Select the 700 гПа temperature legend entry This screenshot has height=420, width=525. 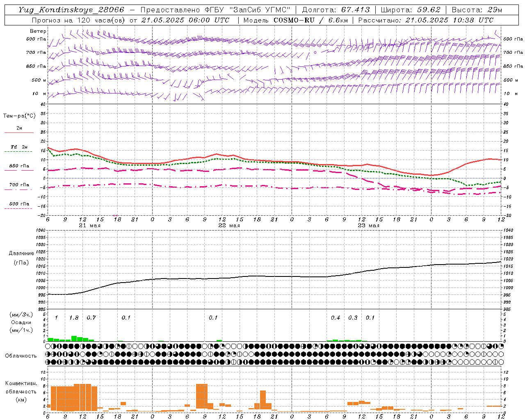click(x=19, y=185)
